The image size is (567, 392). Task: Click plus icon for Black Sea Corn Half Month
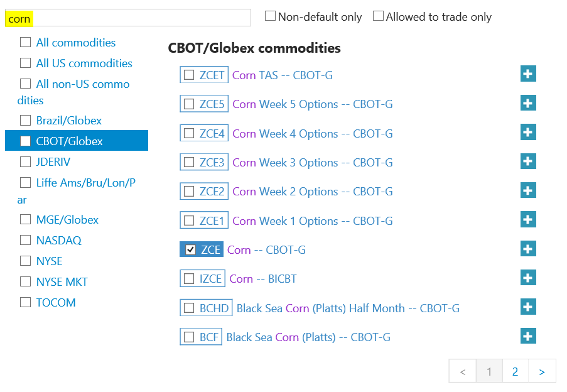pos(528,307)
